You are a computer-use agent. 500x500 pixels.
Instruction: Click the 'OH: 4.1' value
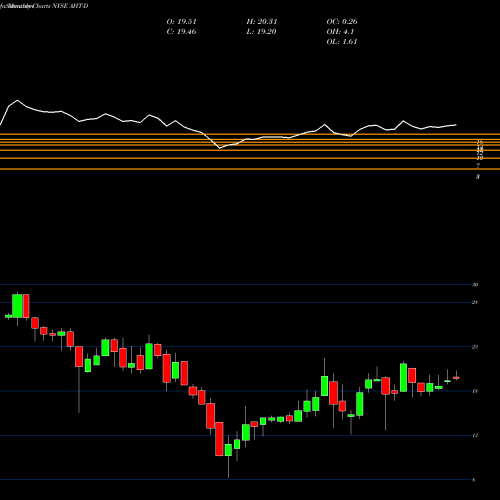pyautogui.click(x=340, y=32)
